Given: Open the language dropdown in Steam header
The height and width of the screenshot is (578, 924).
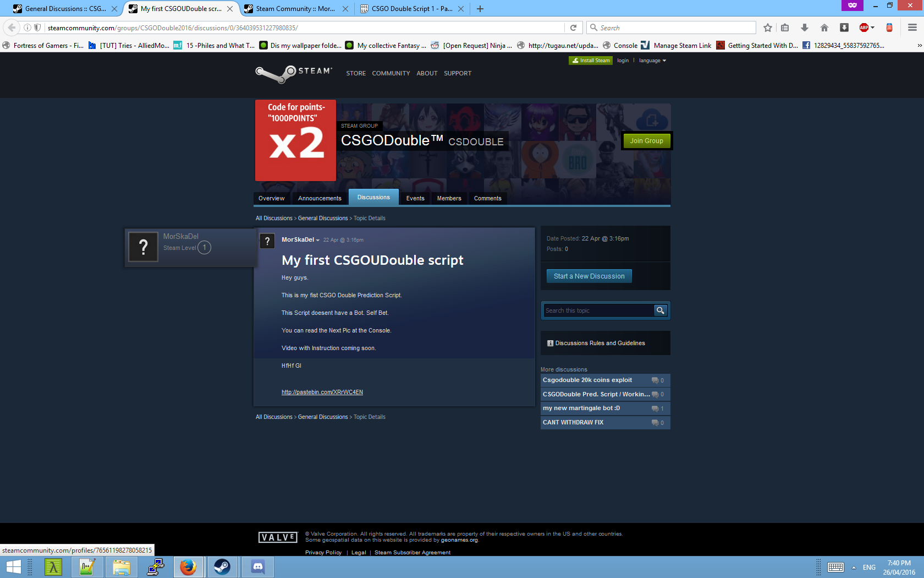Looking at the screenshot, I should tap(652, 61).
